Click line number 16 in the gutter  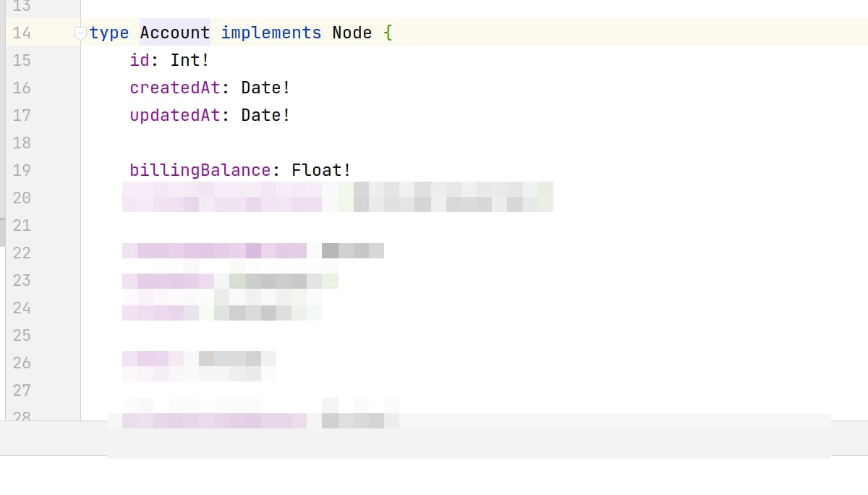point(22,88)
